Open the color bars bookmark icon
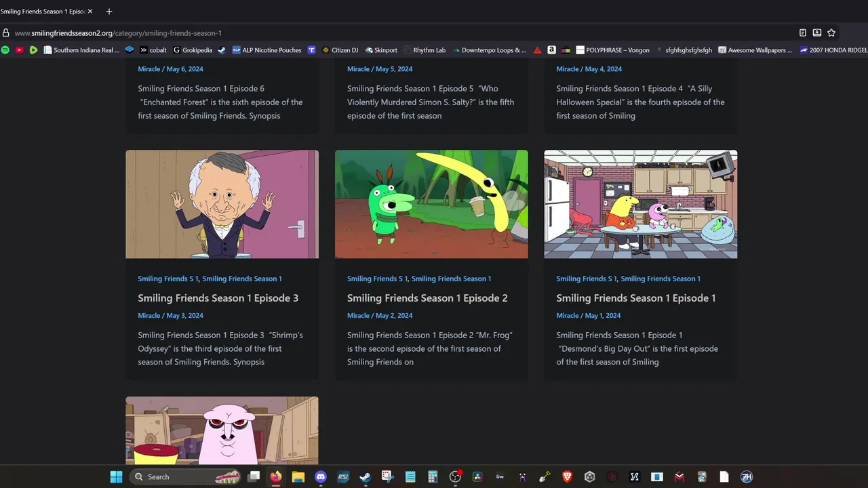Screen dimensions: 868x488 click(566, 50)
